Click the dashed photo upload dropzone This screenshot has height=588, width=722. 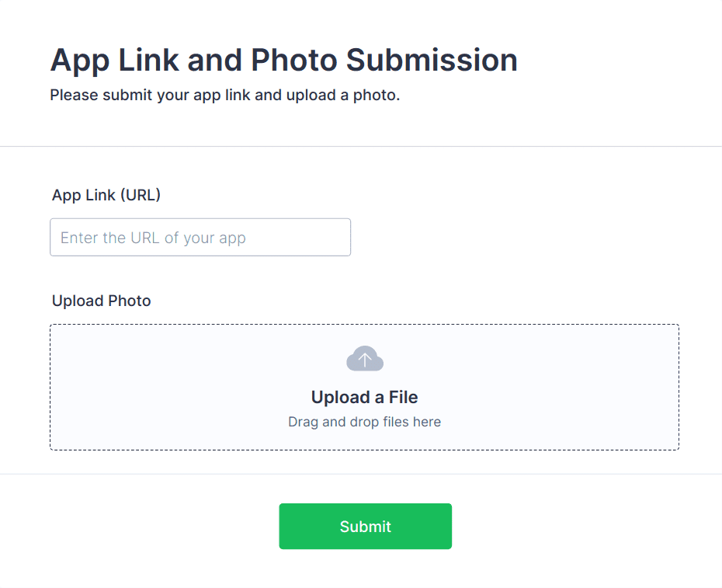coord(365,386)
